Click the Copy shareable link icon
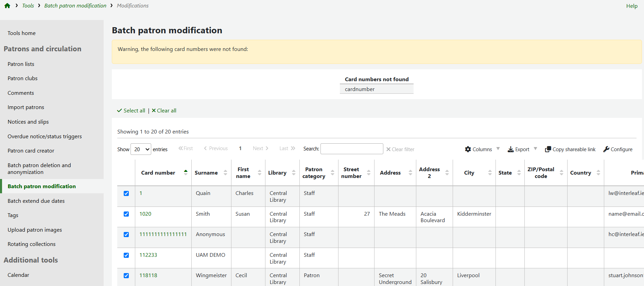Image resolution: width=644 pixels, height=286 pixels. (548, 149)
